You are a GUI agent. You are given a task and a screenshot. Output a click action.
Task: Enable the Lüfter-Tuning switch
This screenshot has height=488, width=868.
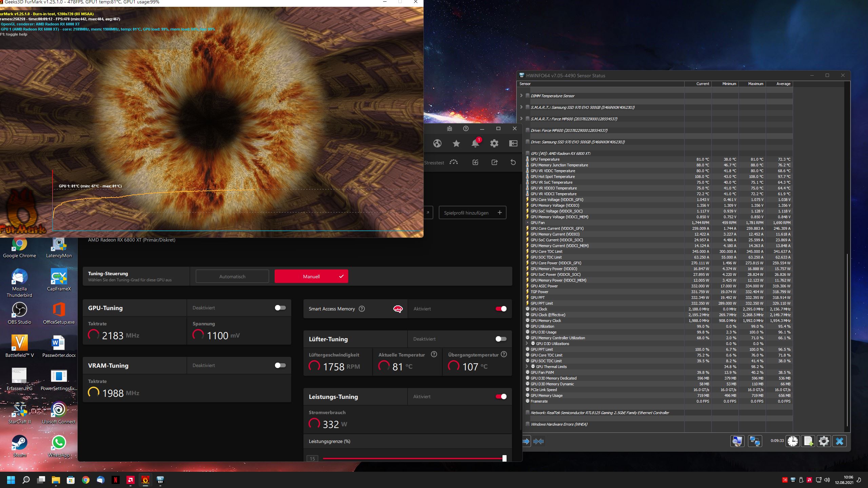501,339
